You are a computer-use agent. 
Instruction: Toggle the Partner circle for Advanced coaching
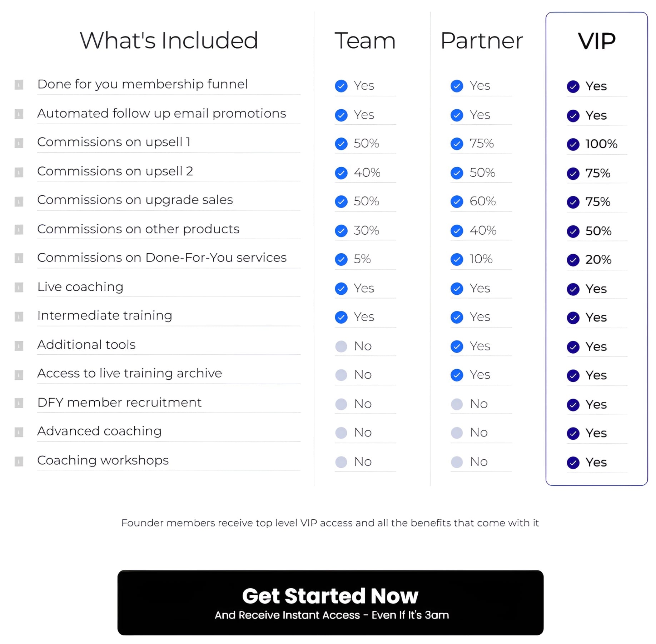click(456, 433)
